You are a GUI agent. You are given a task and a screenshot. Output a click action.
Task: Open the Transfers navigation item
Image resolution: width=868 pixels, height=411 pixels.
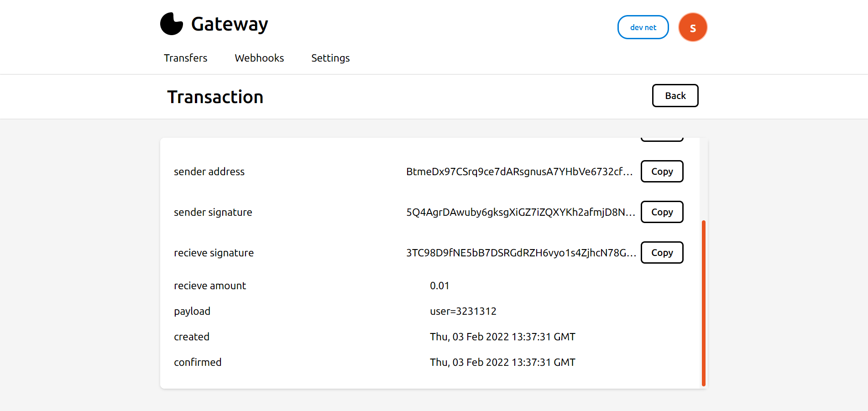click(185, 58)
